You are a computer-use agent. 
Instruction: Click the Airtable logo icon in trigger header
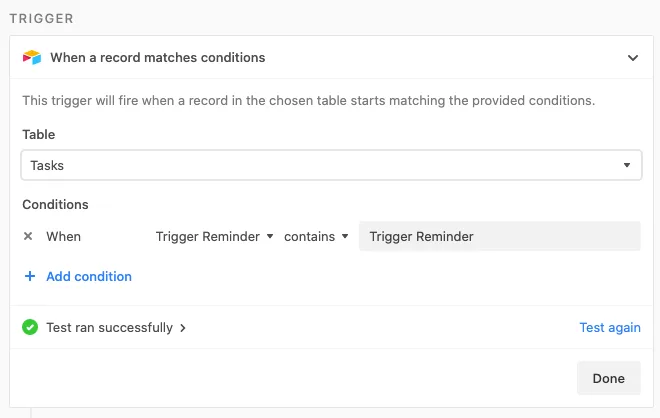[32, 57]
